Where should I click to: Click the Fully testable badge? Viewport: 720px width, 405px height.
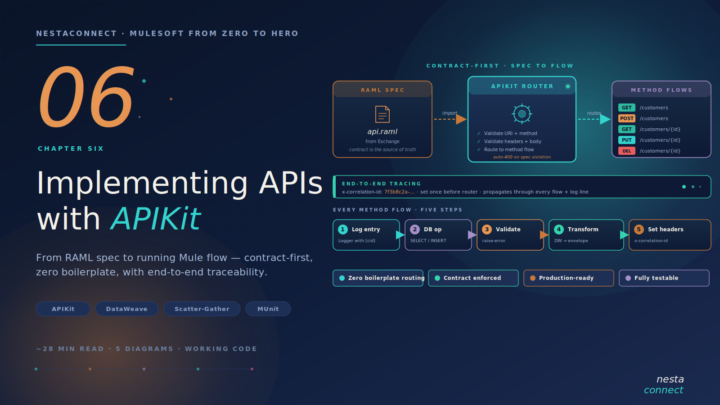(x=664, y=278)
